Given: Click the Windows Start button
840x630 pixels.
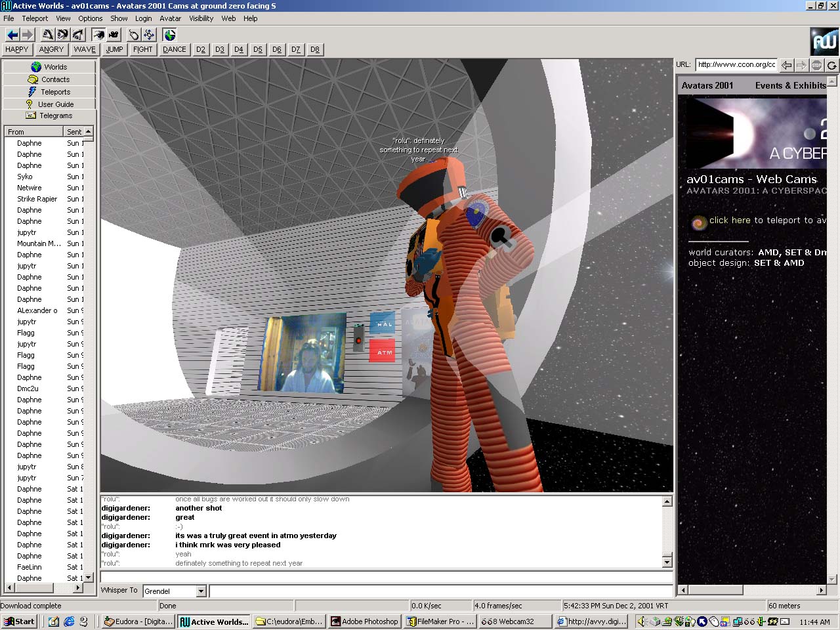Looking at the screenshot, I should click(19, 621).
